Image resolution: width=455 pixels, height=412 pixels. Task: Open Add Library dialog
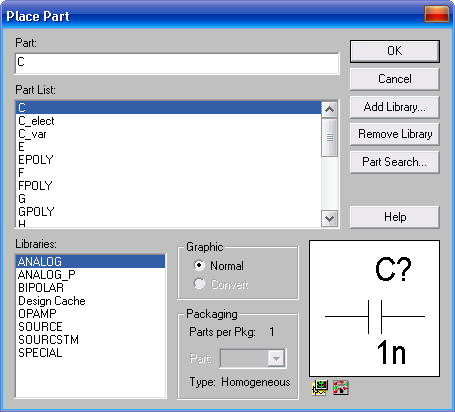click(x=395, y=107)
